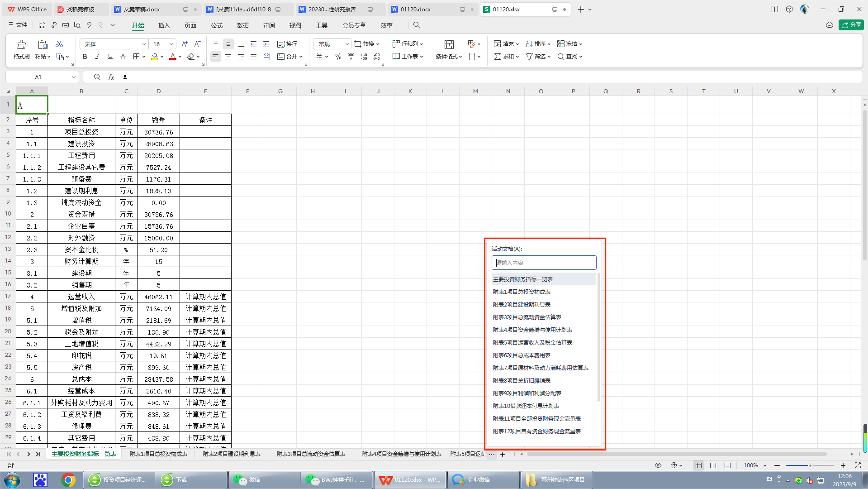Click the Save icon on quick access toolbar

pyautogui.click(x=42, y=25)
